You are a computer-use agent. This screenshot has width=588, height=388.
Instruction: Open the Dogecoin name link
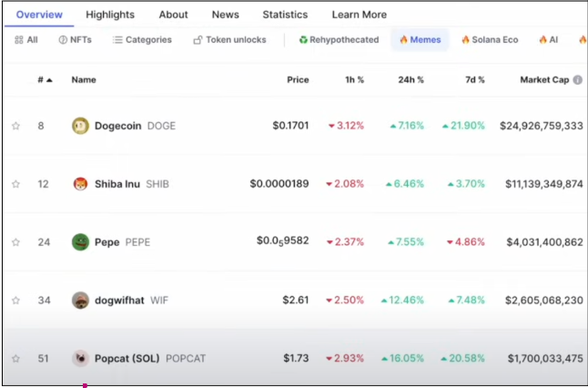tap(117, 126)
